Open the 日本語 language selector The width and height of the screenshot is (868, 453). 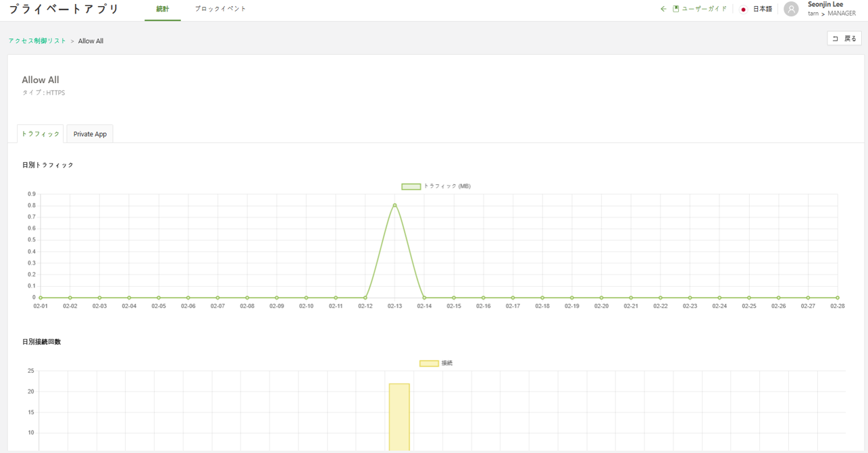pos(762,9)
